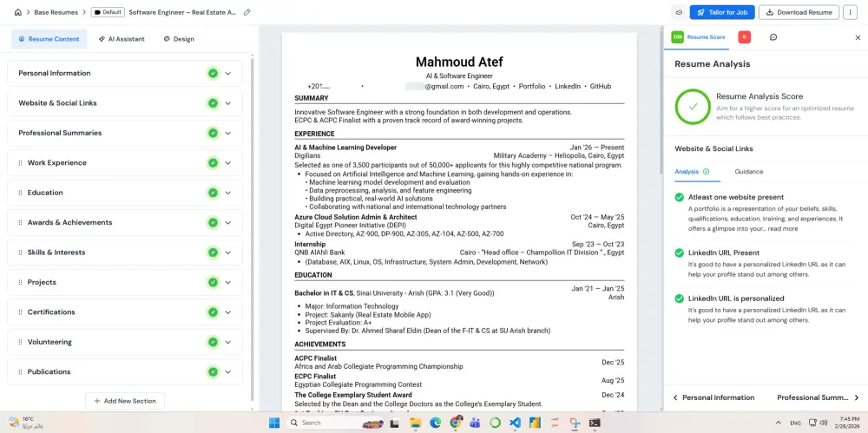Click the Volunteering drag handle
Image resolution: width=868 pixels, height=433 pixels.
click(21, 342)
